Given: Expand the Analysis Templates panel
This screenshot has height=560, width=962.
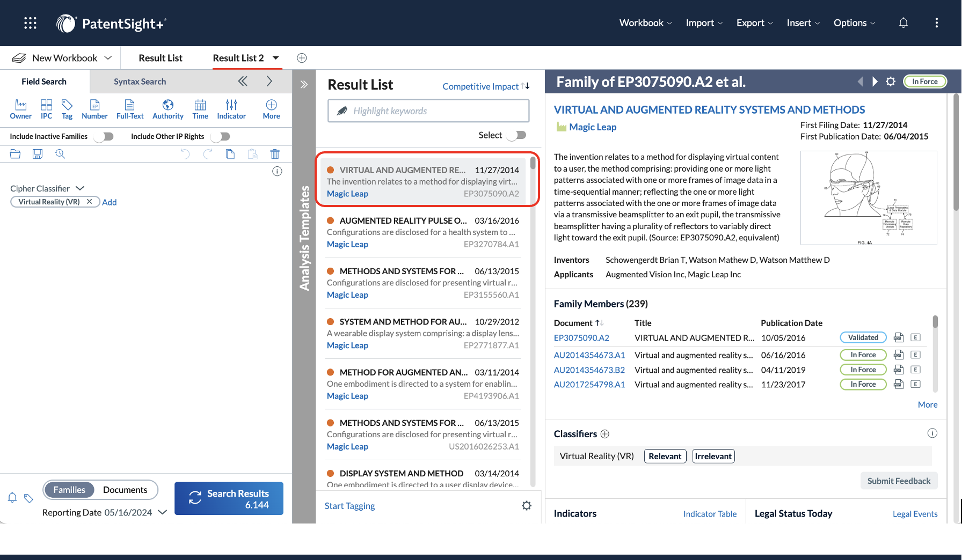Looking at the screenshot, I should [304, 84].
